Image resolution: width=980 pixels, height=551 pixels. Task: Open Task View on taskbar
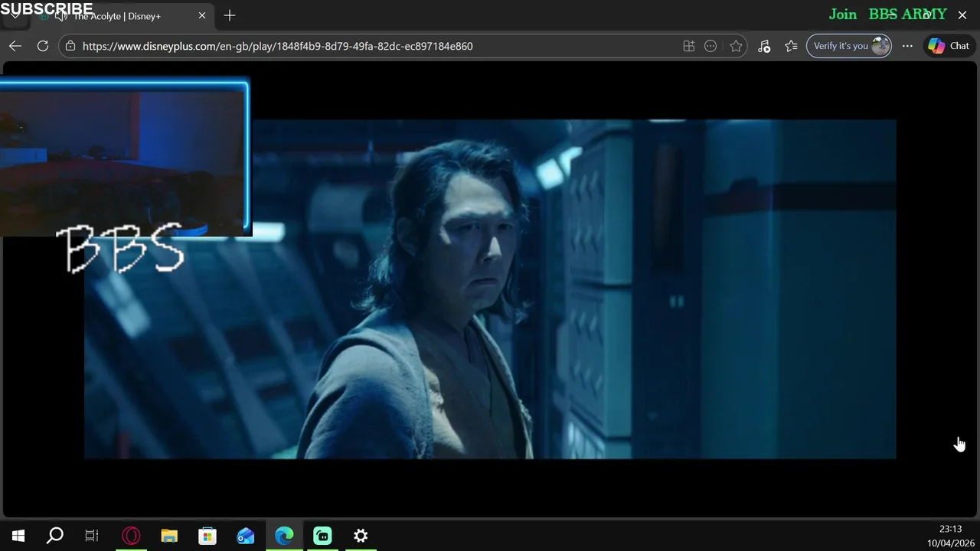pos(92,536)
